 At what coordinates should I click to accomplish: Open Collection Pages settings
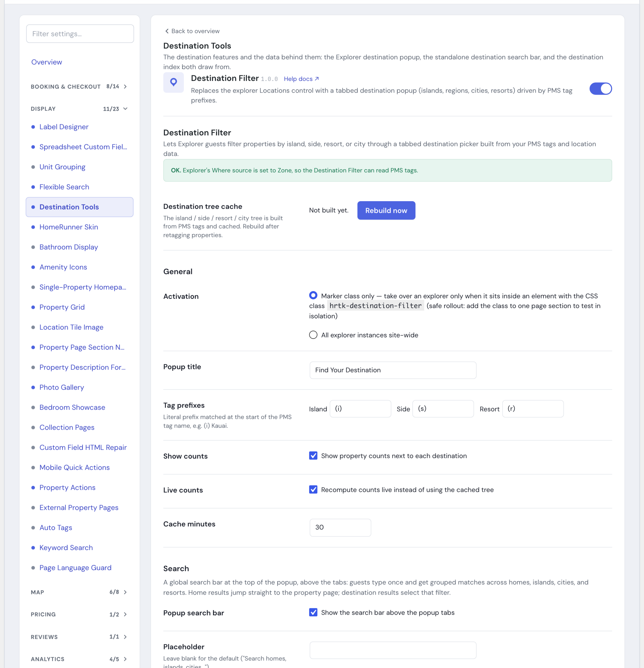(x=67, y=427)
